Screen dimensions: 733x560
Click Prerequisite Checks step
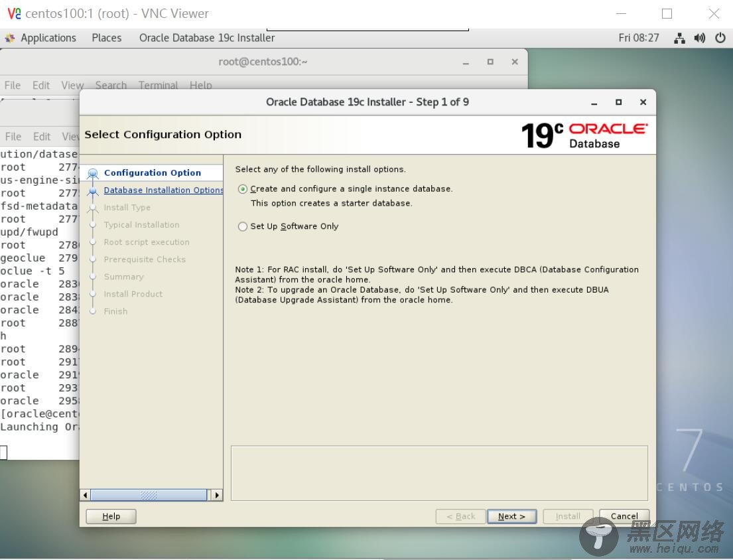pos(145,259)
